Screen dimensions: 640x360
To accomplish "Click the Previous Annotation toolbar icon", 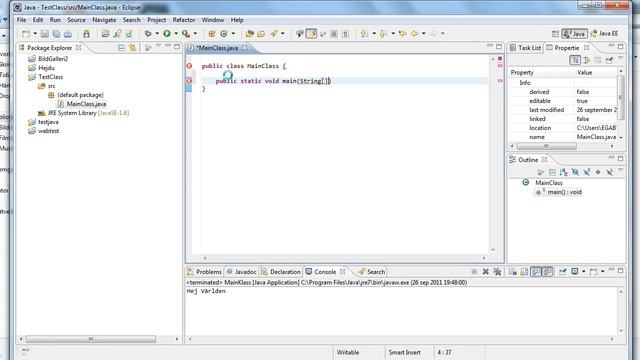I will point(383,34).
